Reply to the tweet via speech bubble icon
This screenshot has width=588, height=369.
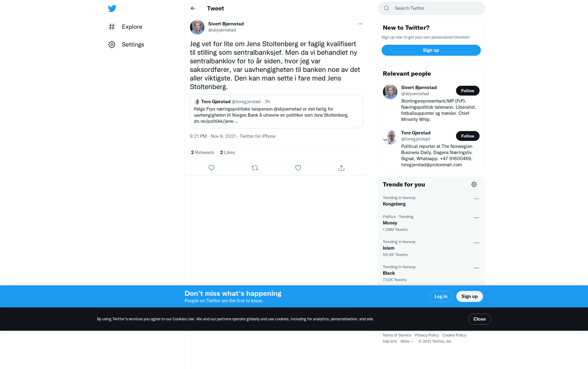pos(211,168)
